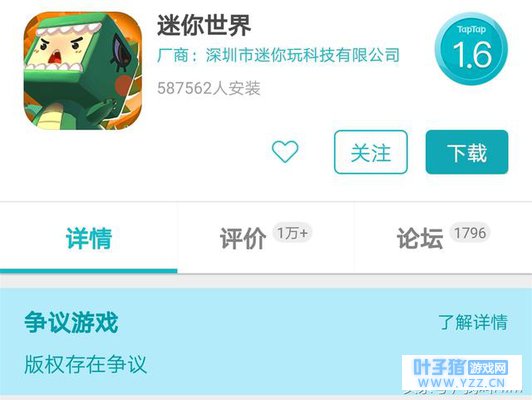Viewport: 532px width, 400px height.
Task: Open the 论坛 forum tab
Action: [420, 239]
